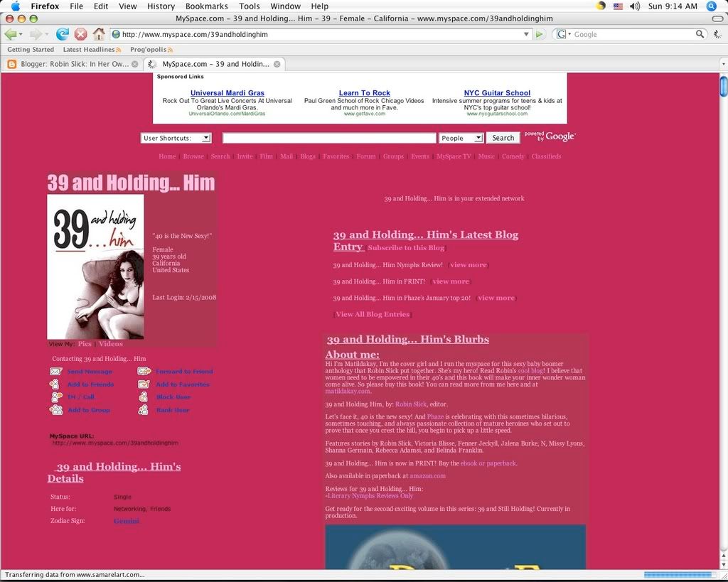Open the amazon.com paperback link
This screenshot has width=728, height=582.
point(427,475)
